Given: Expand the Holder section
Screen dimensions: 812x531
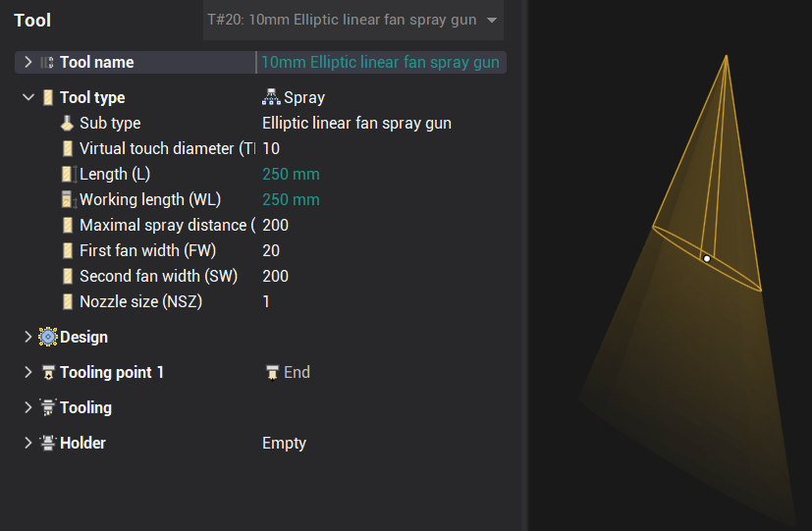Looking at the screenshot, I should [27, 444].
